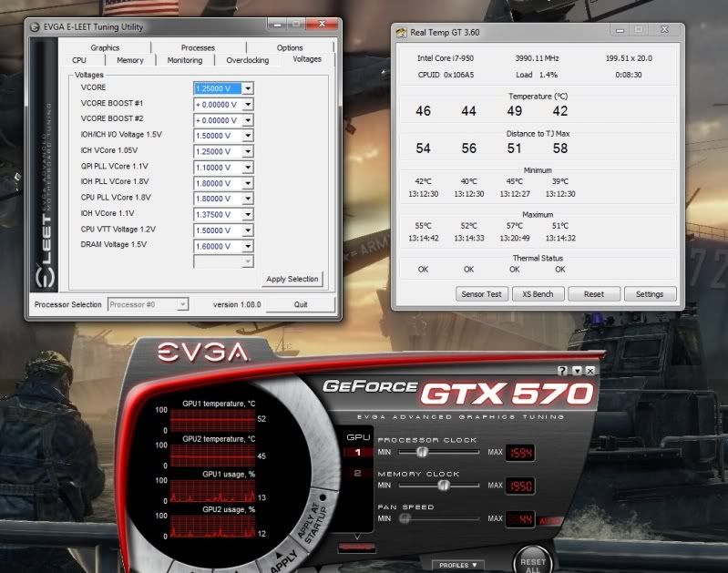Toggle the Apply At Startup indicator

point(323,497)
